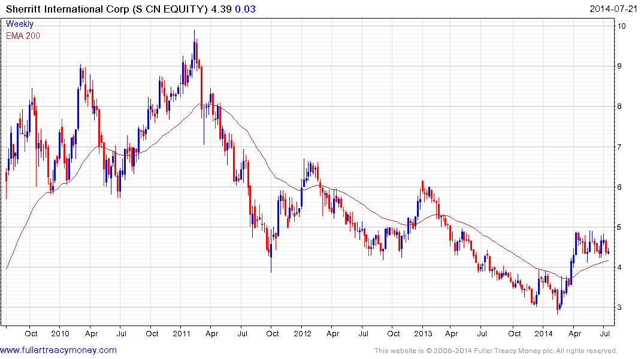The height and width of the screenshot is (359, 644).
Task: Click the 10 label on price axis
Action: click(621, 26)
